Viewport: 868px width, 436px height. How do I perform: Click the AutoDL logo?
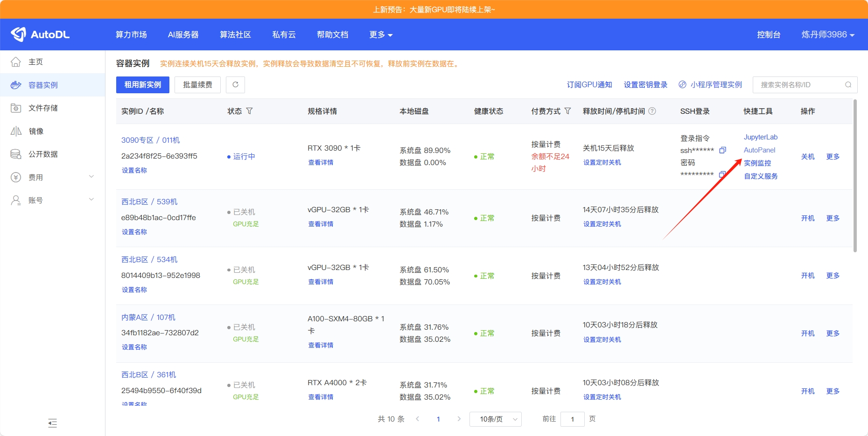(40, 35)
